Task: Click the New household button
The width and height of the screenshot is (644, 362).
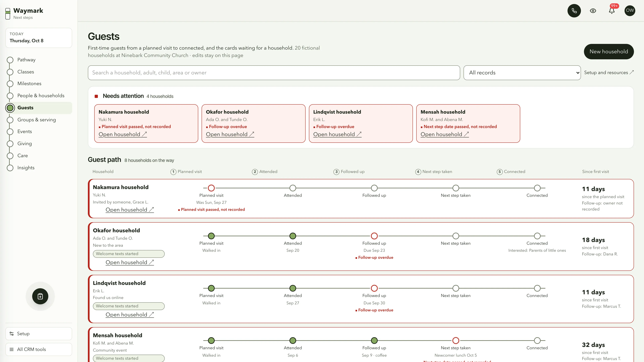Action: click(608, 51)
